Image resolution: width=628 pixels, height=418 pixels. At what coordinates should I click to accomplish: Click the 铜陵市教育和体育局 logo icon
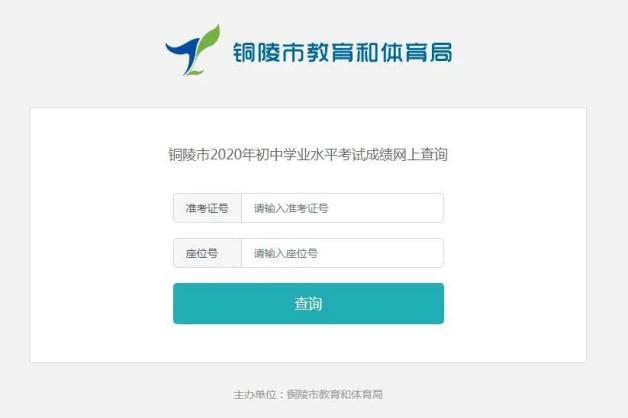[193, 50]
